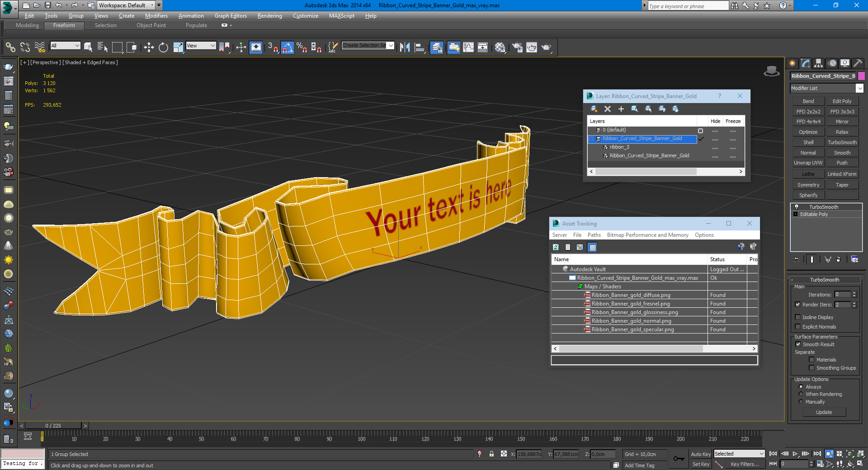Screen dimensions: 868x470
Task: Click the Update button
Action: click(824, 412)
